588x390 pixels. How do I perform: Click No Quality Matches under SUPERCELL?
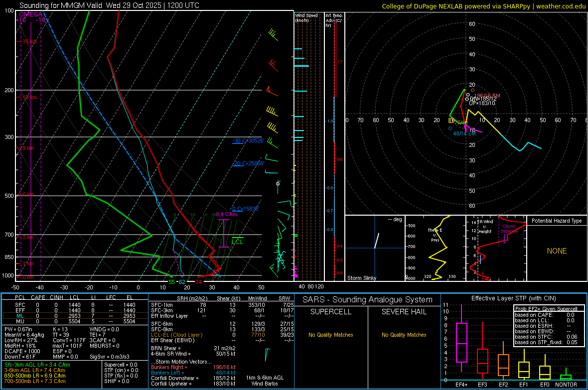click(331, 335)
